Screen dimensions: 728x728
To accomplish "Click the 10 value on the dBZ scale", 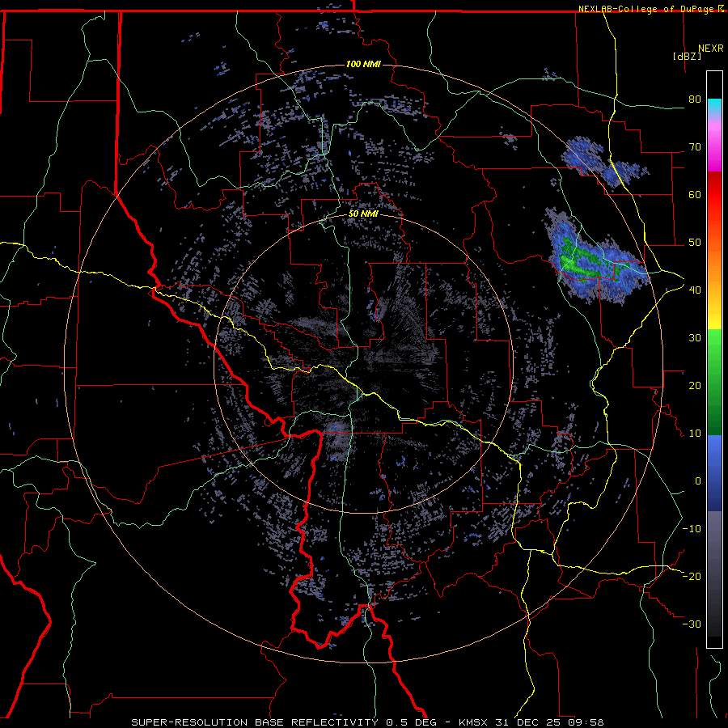I will 695,434.
